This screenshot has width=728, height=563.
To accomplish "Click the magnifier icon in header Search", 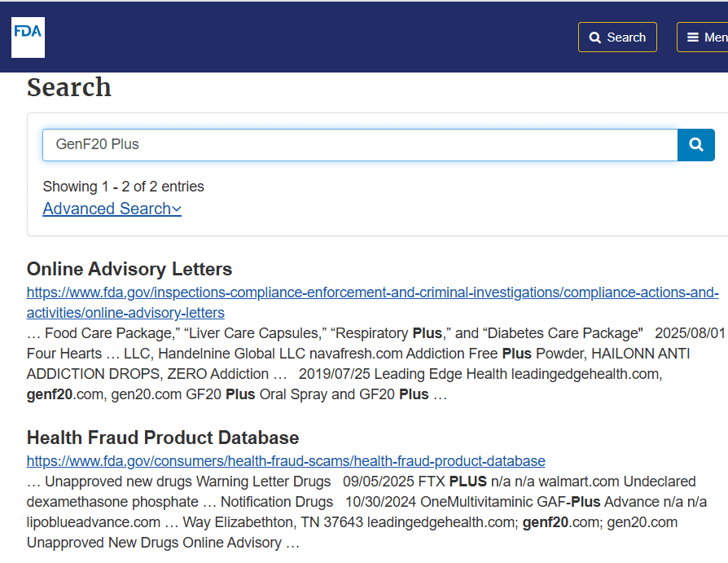I will [594, 37].
